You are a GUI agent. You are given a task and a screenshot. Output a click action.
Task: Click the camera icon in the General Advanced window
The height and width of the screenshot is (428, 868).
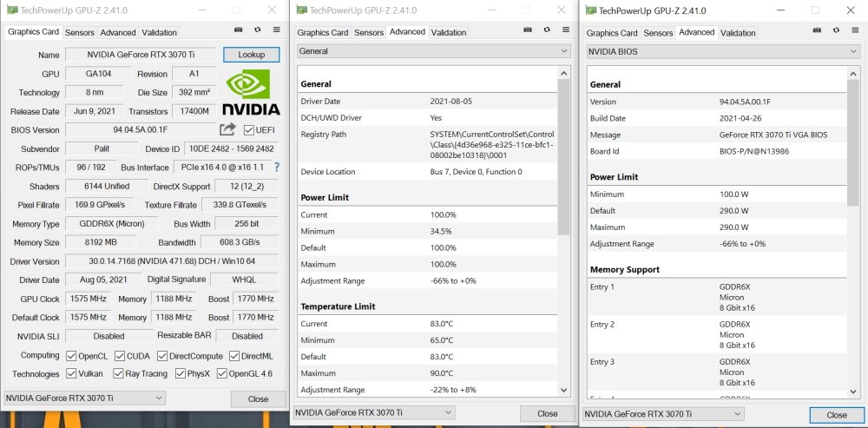click(x=527, y=30)
